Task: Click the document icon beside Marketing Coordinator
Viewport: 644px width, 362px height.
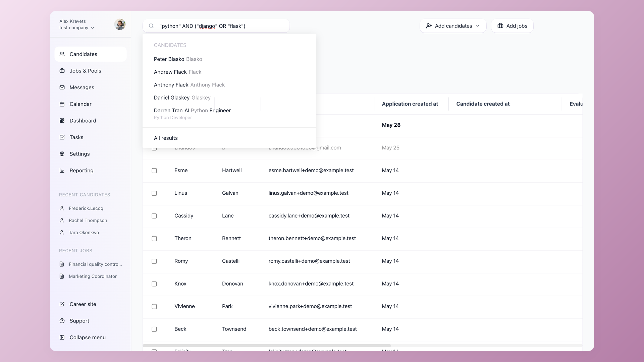Action: (x=62, y=276)
